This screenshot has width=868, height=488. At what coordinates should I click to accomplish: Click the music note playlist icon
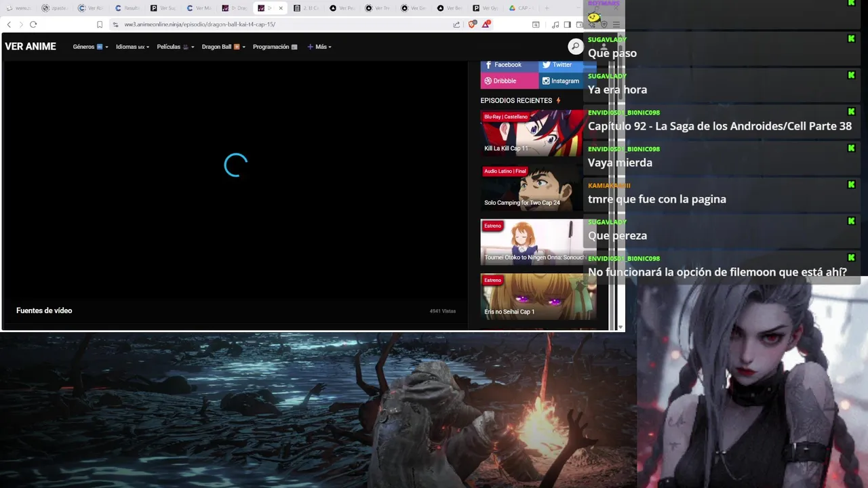tap(555, 24)
